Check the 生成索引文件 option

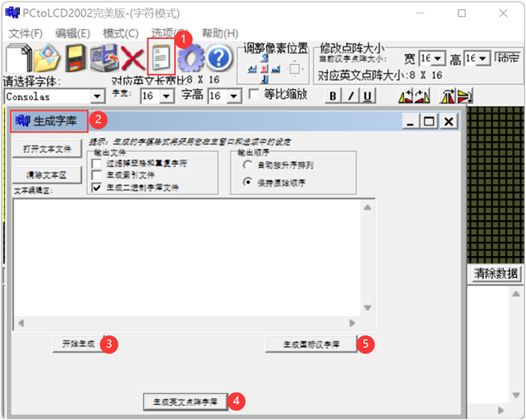click(x=97, y=175)
